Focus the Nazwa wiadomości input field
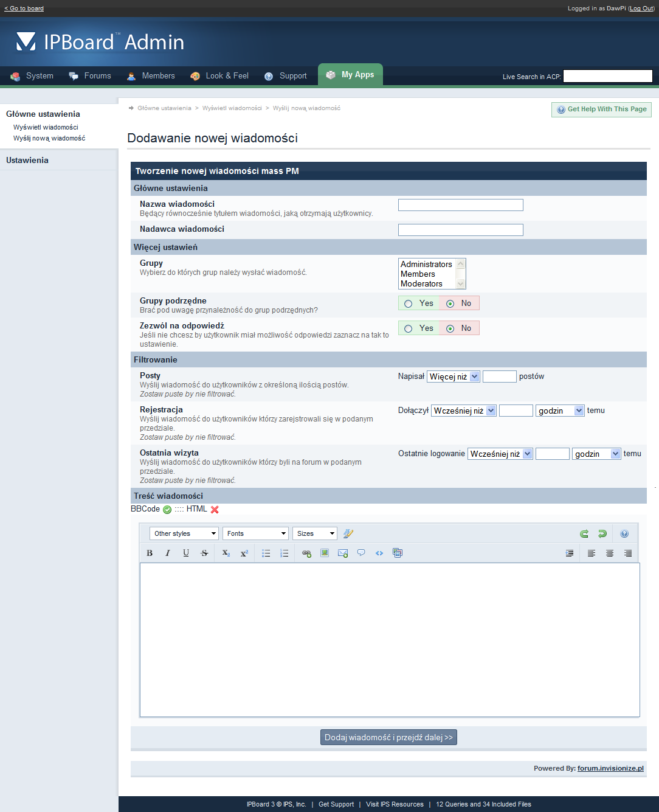659x812 pixels. [x=460, y=205]
